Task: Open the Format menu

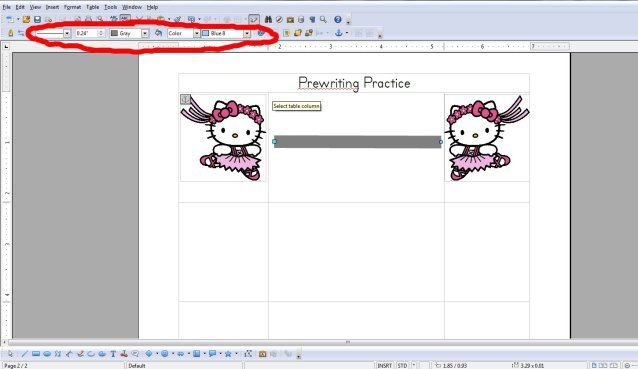Action: pyautogui.click(x=72, y=7)
